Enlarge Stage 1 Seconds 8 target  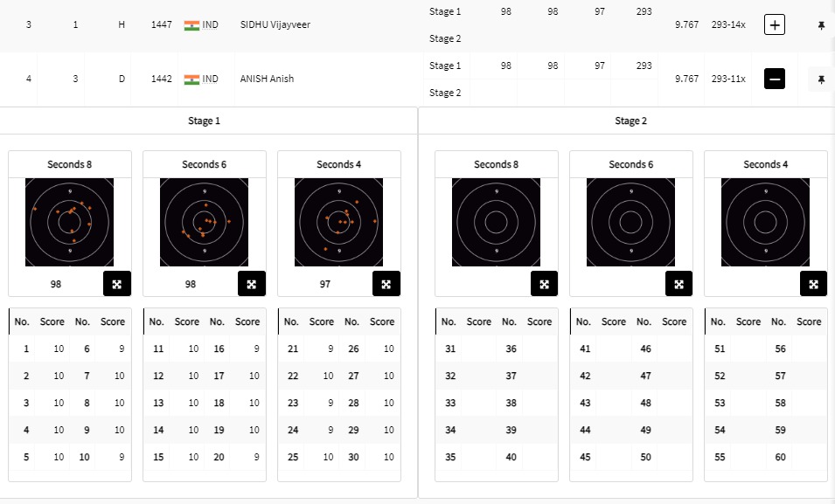coord(116,284)
